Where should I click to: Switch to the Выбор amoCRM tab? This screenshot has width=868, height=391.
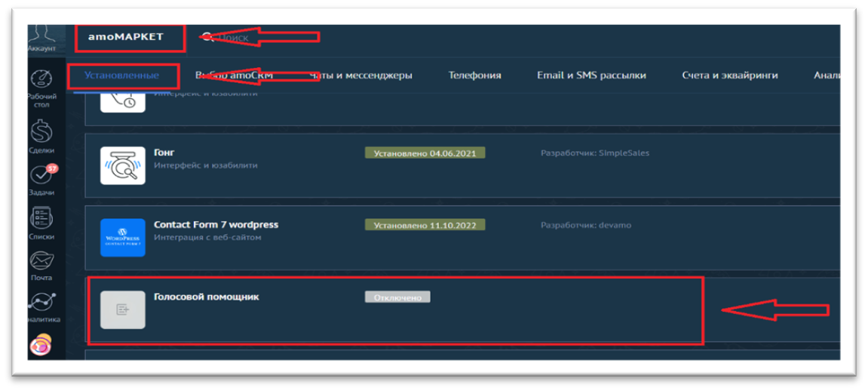(x=235, y=75)
